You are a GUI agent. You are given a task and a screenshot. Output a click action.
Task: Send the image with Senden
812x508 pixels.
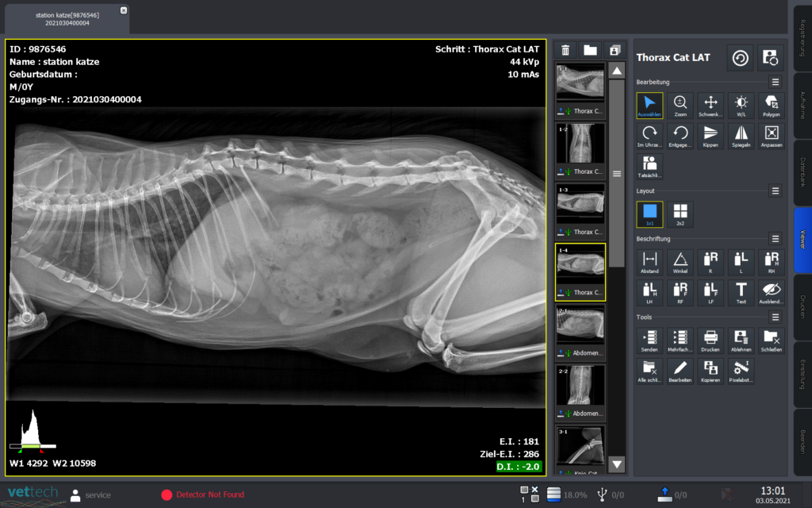649,341
